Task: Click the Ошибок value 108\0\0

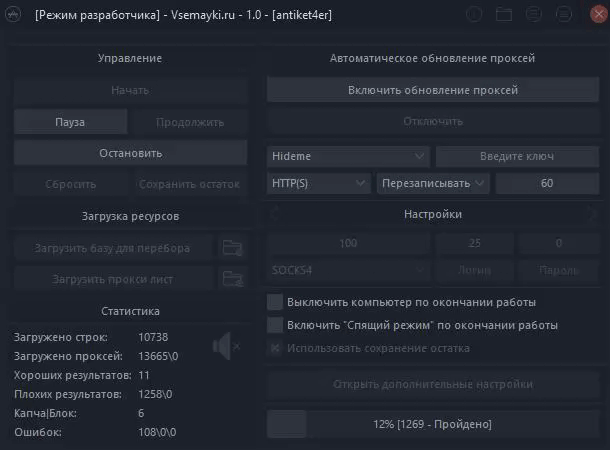Action: (158, 432)
